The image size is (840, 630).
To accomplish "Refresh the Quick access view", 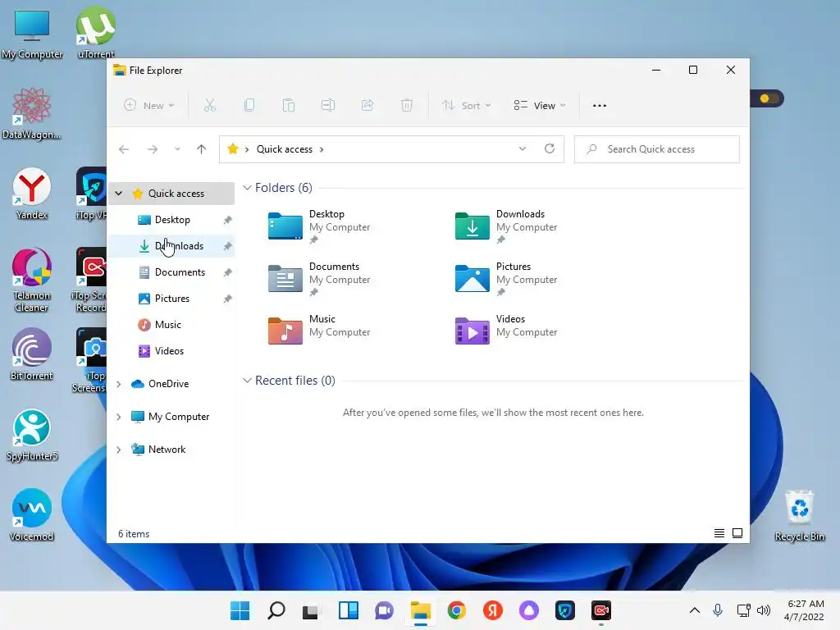I will point(549,149).
